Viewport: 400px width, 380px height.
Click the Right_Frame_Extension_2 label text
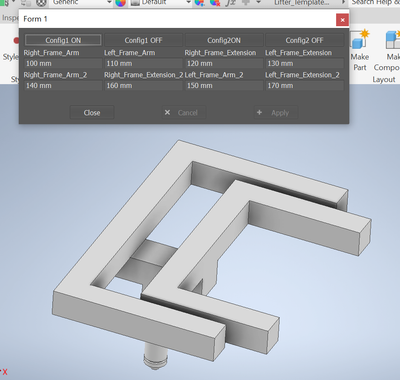pyautogui.click(x=144, y=75)
